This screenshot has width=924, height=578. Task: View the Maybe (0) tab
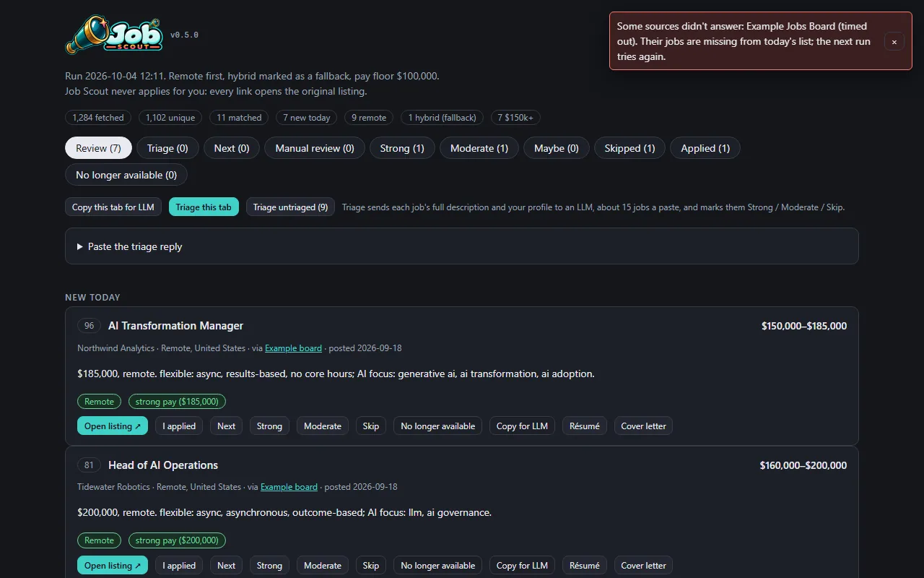[557, 148]
